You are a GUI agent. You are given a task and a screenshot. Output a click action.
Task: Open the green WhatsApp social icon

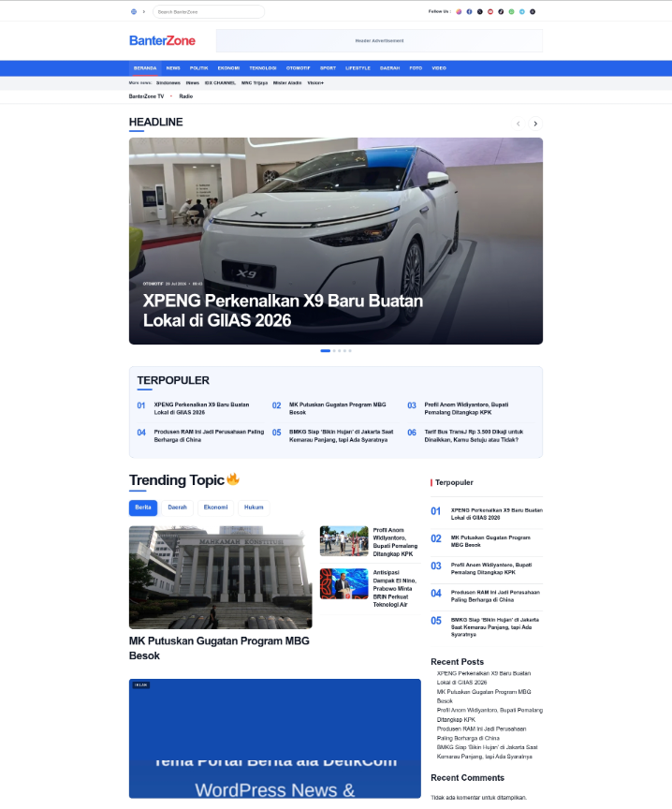tap(512, 11)
